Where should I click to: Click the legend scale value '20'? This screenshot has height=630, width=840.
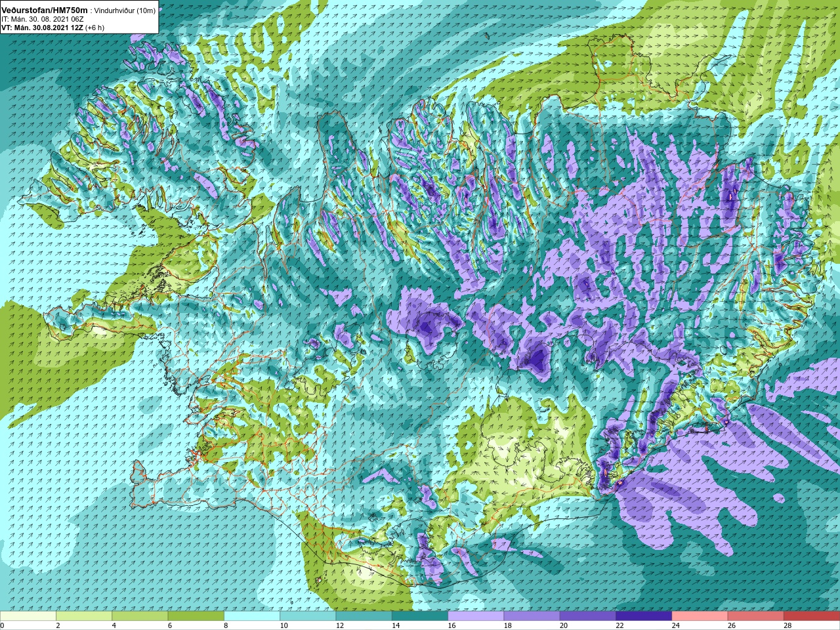point(563,625)
